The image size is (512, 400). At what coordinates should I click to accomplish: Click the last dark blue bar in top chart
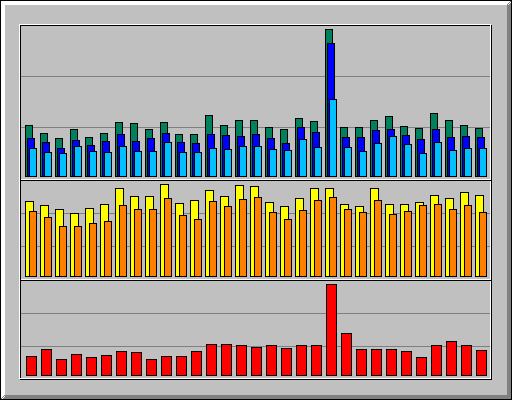tap(481, 143)
